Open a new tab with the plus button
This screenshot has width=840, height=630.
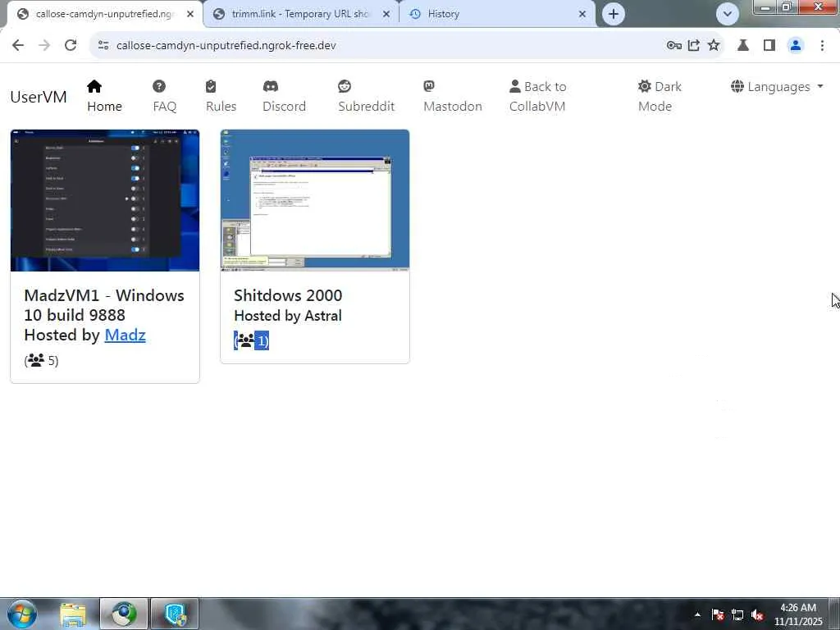pos(614,14)
